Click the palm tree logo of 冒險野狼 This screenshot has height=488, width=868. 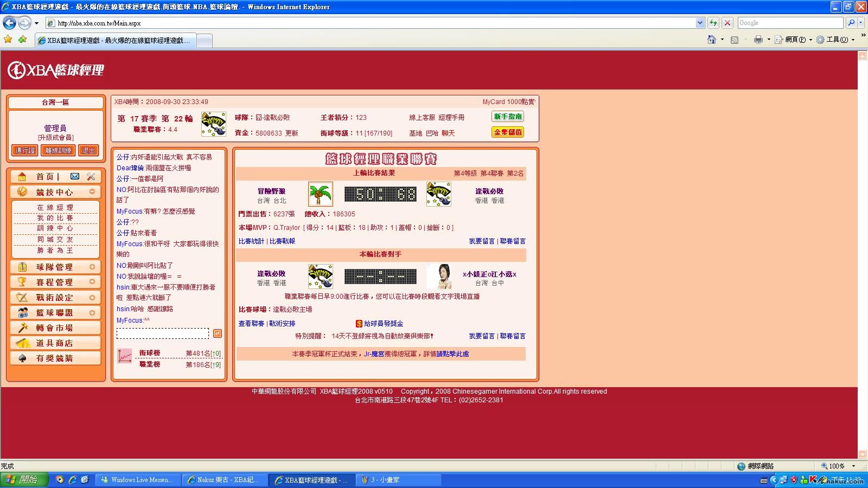320,194
